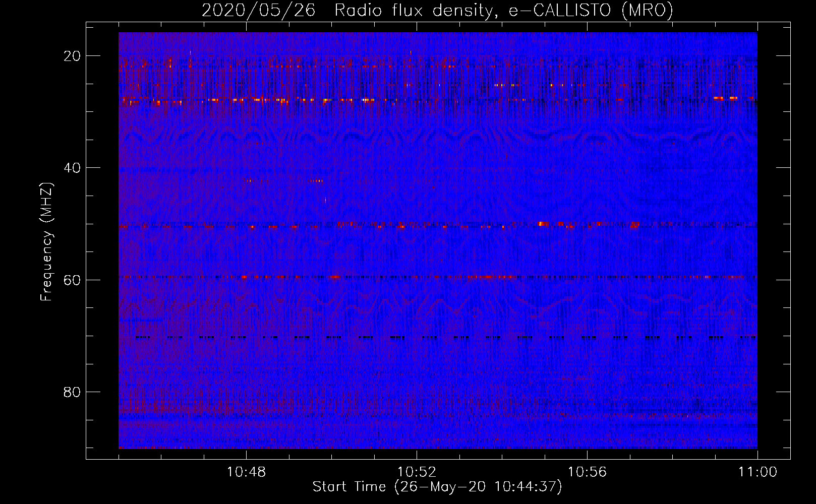Select the 40 MHz frequency tick label

click(73, 168)
